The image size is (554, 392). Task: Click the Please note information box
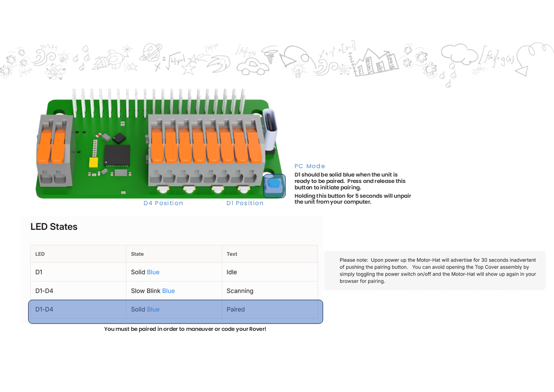[435, 271]
